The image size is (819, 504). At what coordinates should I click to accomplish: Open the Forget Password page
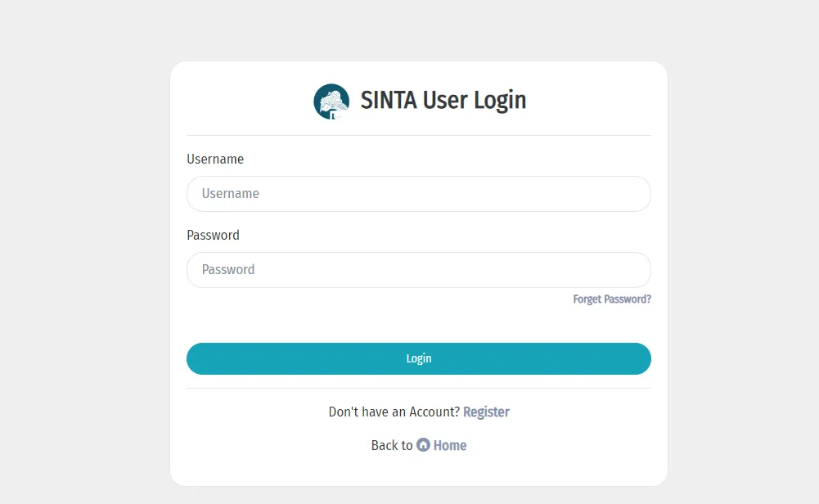coord(611,299)
